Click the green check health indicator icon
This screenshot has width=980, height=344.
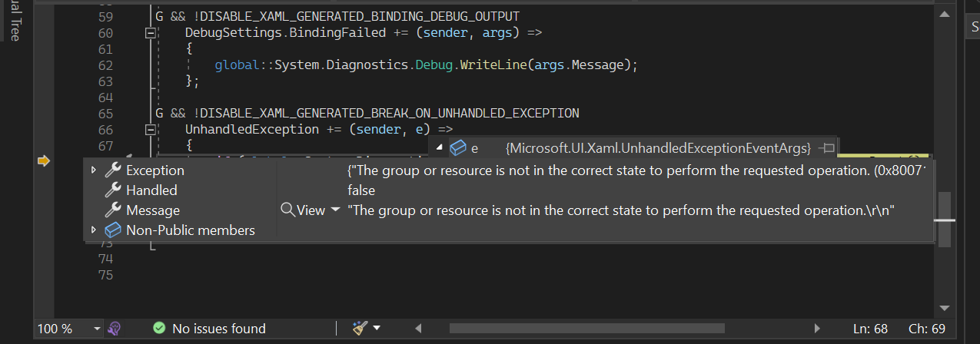[x=159, y=329]
